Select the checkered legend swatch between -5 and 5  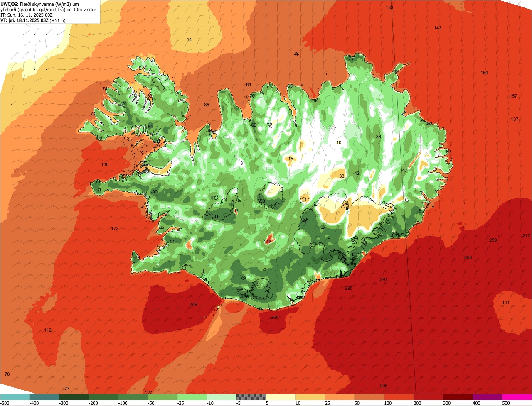[251, 397]
